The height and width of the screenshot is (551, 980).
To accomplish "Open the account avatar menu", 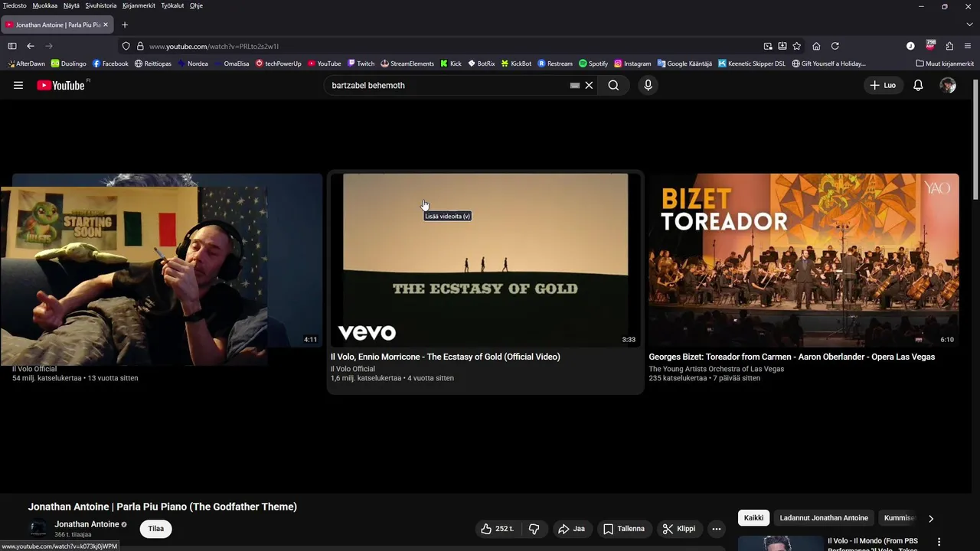I will 948,86.
